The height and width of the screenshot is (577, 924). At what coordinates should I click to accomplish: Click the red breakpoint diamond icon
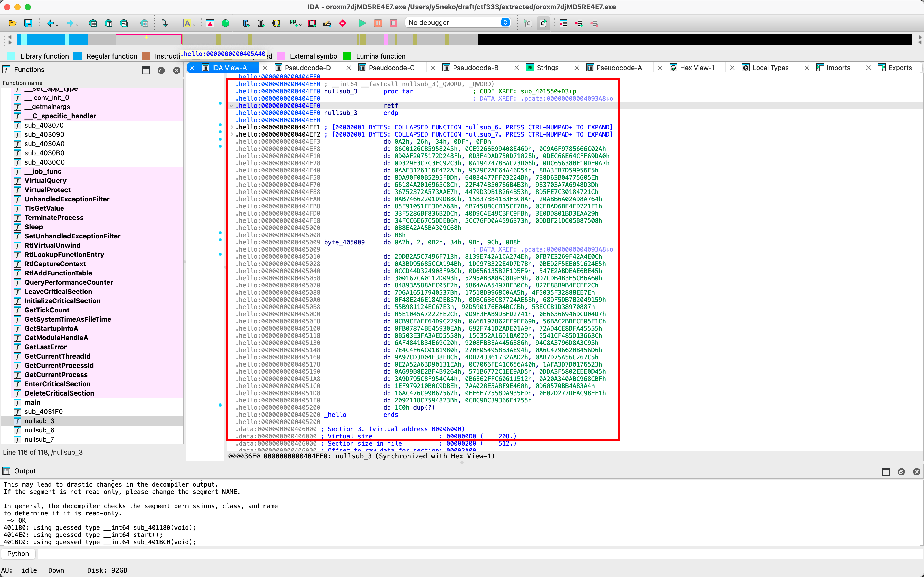click(x=343, y=23)
